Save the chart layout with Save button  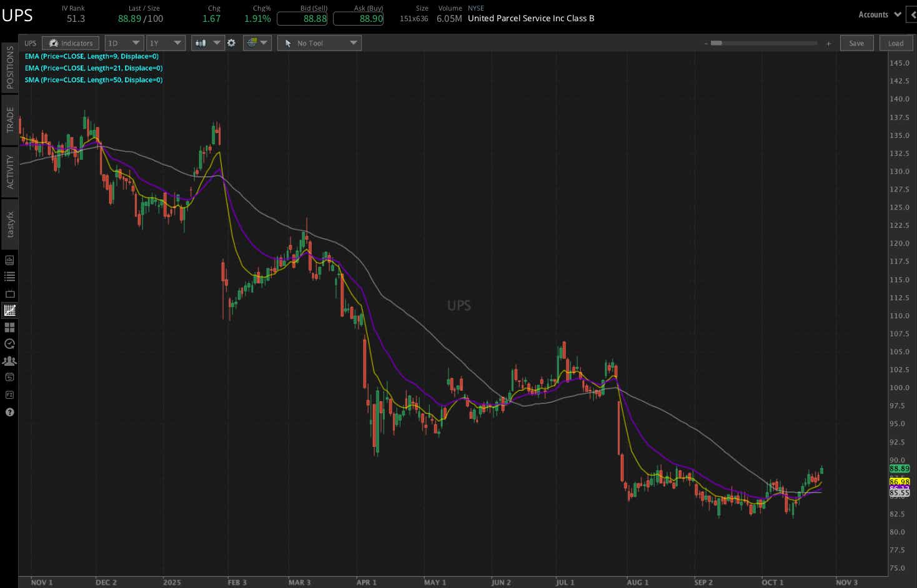(856, 42)
